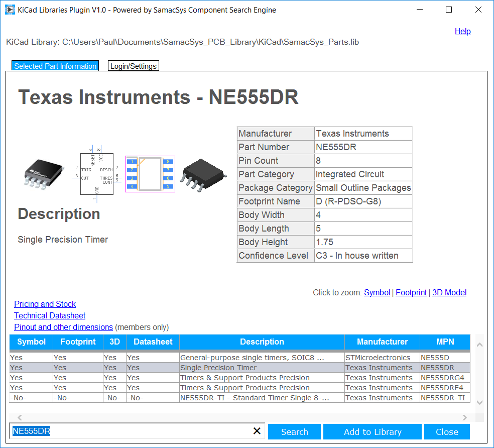Minimize the KiCad Libraries Plugin window
Image resolution: width=494 pixels, height=448 pixels.
[x=419, y=10]
